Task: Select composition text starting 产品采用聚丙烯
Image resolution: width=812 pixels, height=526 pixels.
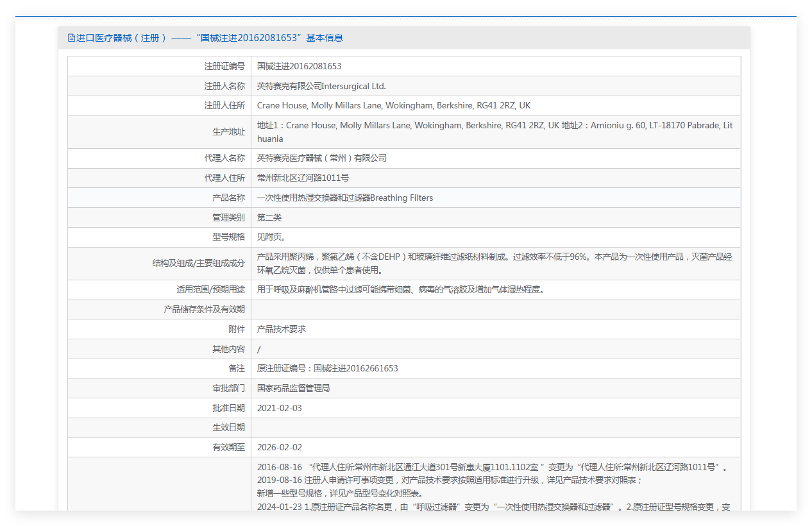Action: (495, 264)
